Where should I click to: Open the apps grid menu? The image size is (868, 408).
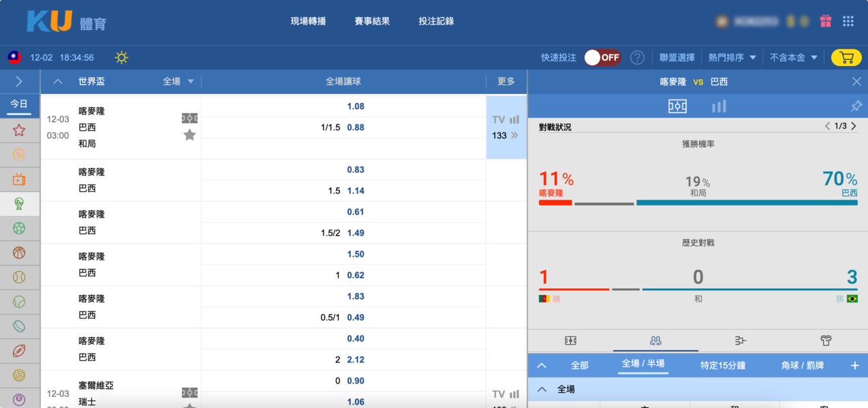(x=848, y=21)
